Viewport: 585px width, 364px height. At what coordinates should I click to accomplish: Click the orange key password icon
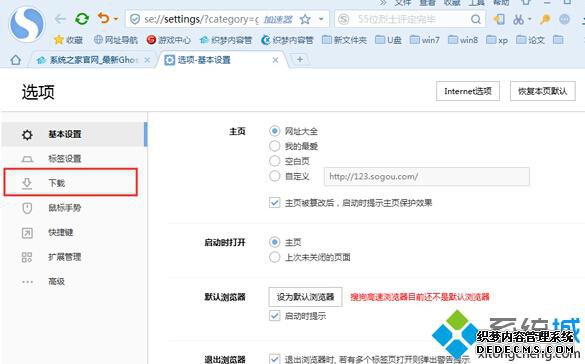coord(545,19)
